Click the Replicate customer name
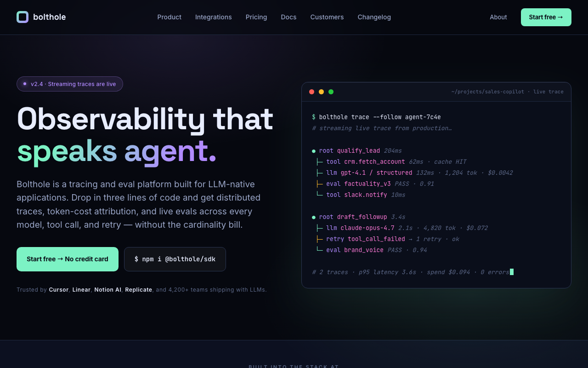The width and height of the screenshot is (588, 368). (x=139, y=290)
